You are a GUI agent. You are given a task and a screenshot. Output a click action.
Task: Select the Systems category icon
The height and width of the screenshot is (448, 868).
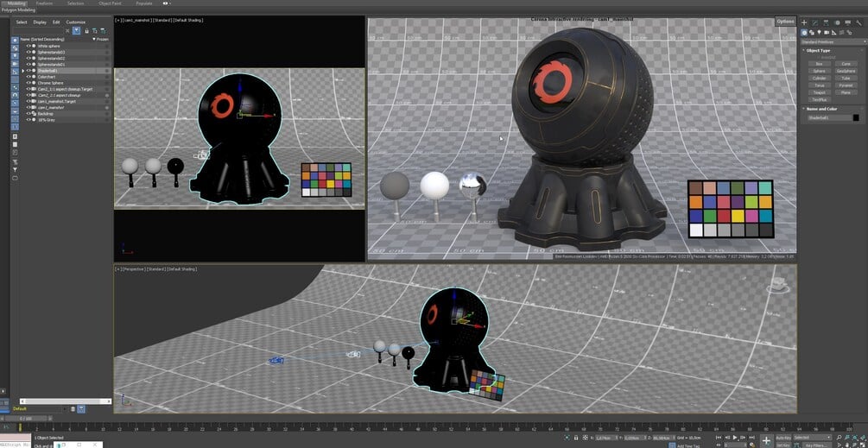pos(849,33)
